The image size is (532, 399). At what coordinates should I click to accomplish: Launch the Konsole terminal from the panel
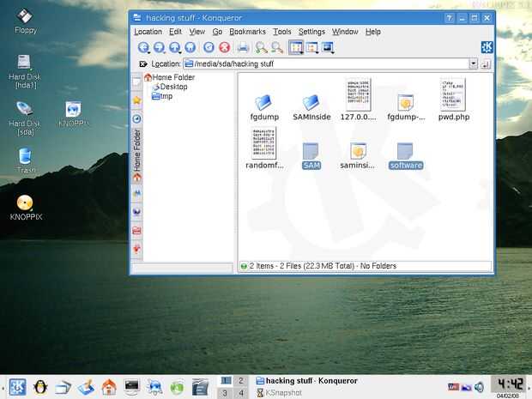coord(131,387)
